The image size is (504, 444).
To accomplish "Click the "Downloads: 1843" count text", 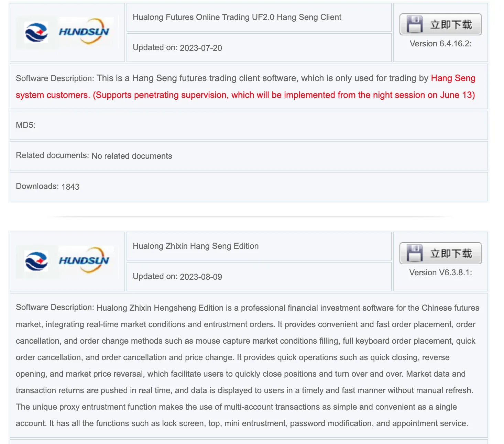I will (47, 186).
